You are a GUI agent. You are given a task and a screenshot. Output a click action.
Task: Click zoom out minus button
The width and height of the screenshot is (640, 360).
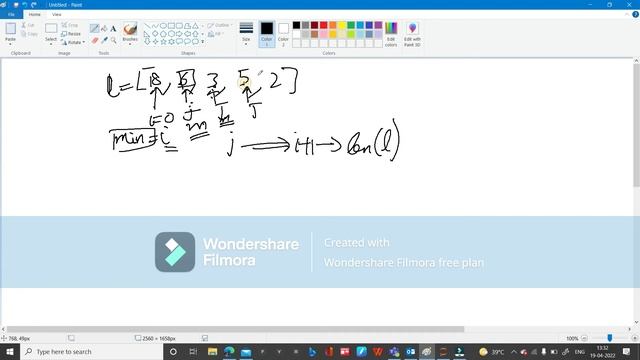[x=584, y=338]
